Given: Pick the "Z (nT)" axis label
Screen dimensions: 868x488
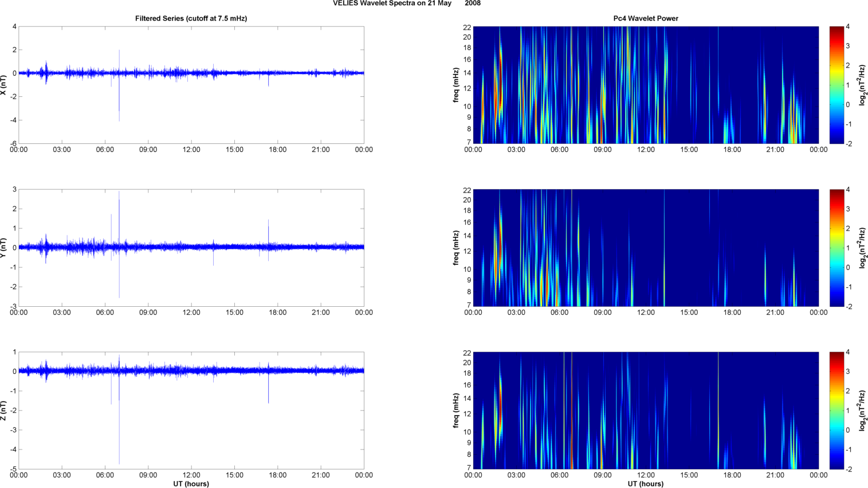Looking at the screenshot, I should tap(3, 411).
